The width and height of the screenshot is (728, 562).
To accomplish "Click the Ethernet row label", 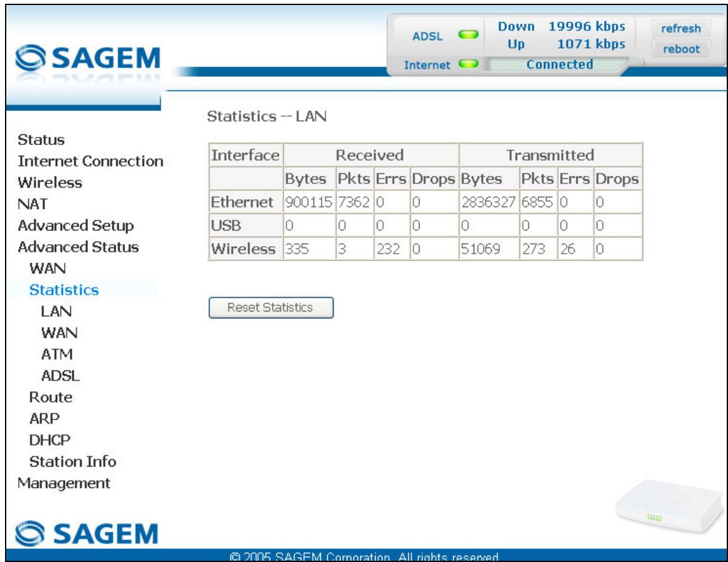I will point(242,202).
